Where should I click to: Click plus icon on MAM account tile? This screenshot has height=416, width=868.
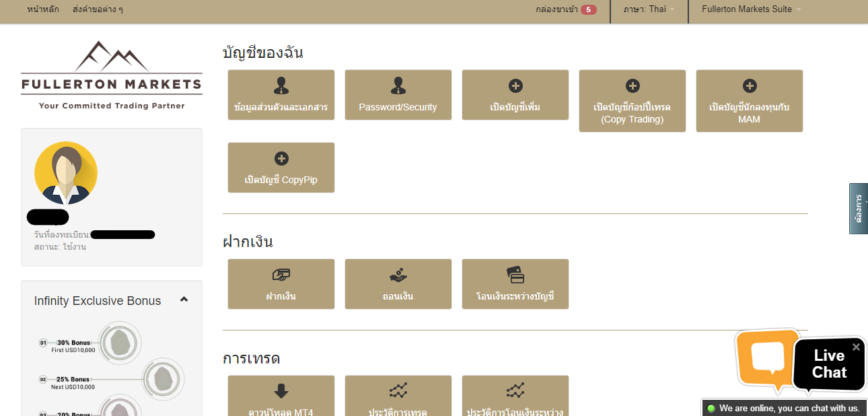[x=750, y=85]
